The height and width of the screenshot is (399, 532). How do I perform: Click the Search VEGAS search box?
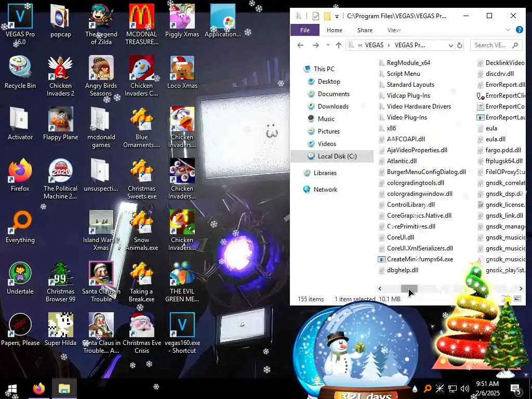496,45
